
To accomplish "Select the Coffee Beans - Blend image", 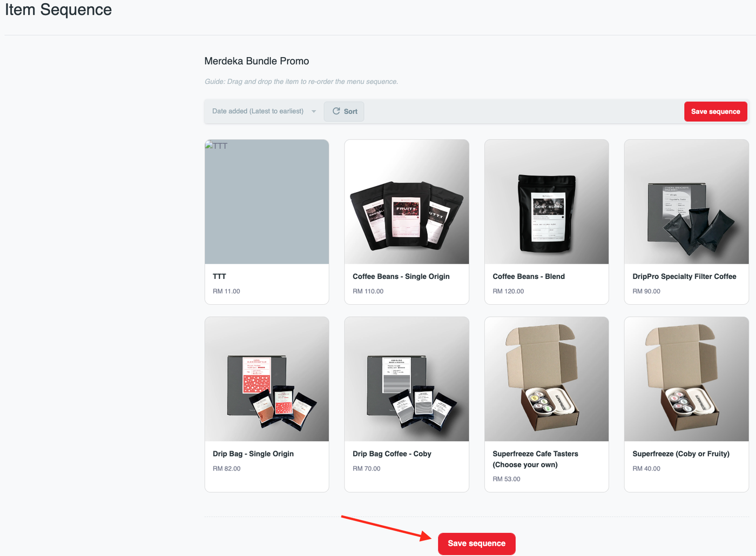I will pos(546,202).
